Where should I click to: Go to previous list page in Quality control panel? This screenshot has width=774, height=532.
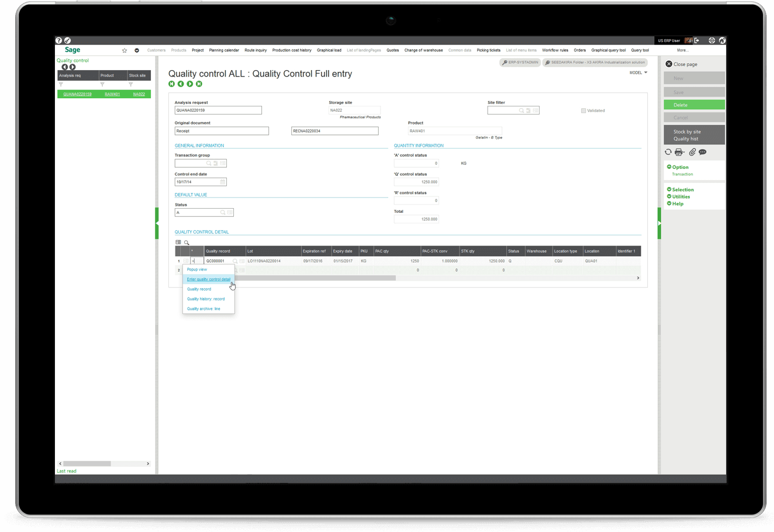tap(64, 67)
